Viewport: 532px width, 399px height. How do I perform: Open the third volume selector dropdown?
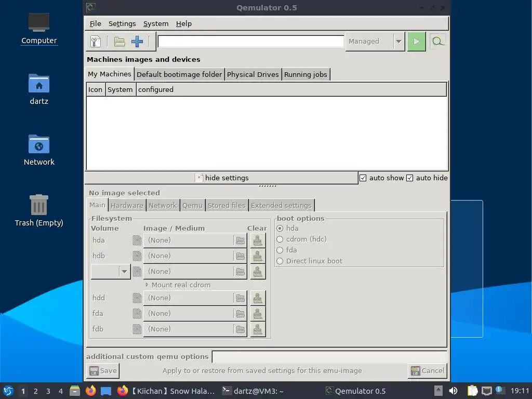pyautogui.click(x=111, y=271)
